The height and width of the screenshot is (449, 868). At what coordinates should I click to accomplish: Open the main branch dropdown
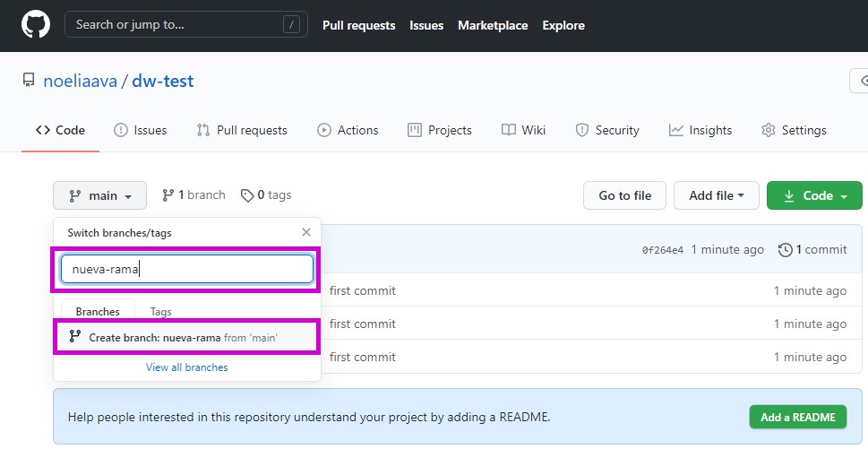point(100,195)
